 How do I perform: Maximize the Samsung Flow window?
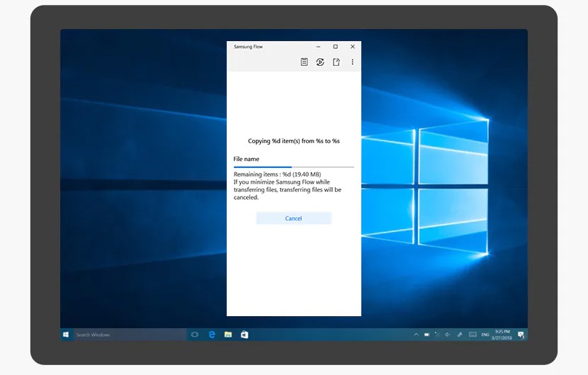(x=336, y=47)
